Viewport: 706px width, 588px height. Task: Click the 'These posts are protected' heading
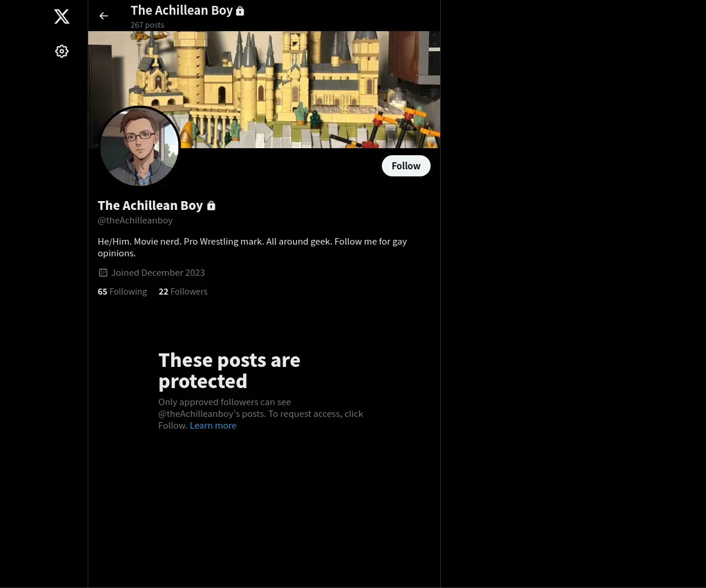[229, 370]
